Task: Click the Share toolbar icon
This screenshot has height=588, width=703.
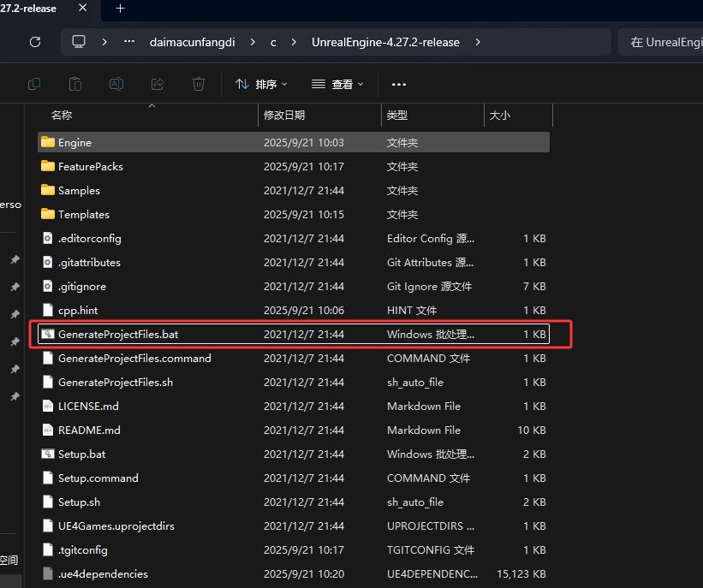Action: [x=158, y=84]
